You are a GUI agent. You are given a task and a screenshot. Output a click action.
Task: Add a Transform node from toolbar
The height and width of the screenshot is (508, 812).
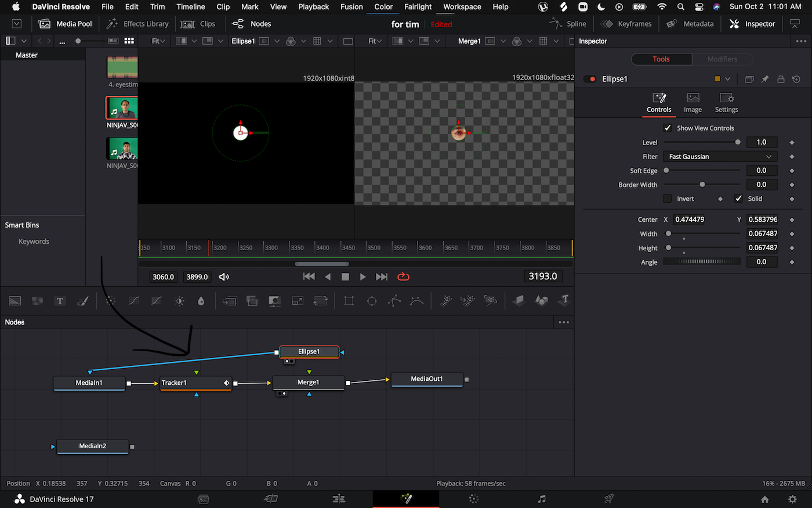coord(321,301)
